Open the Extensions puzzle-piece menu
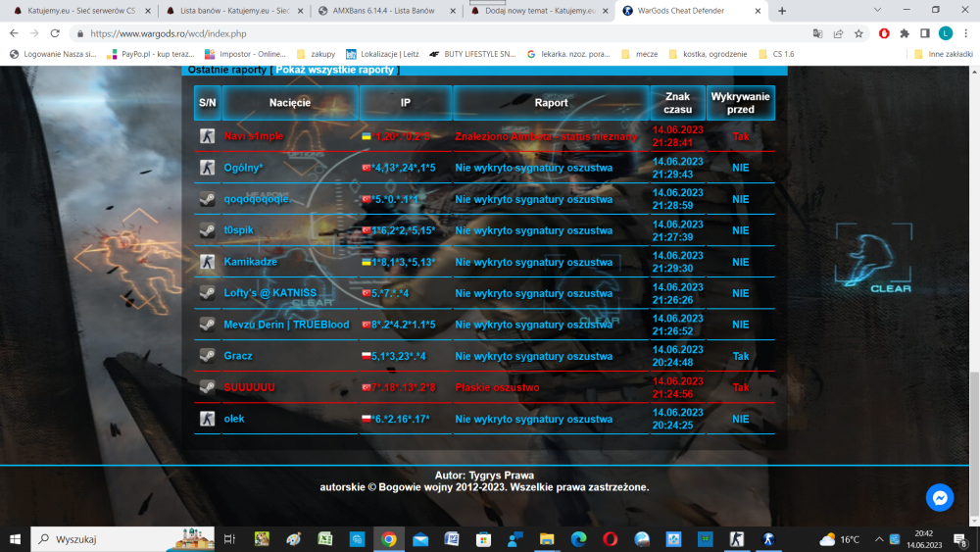The image size is (980, 552). pos(905,33)
